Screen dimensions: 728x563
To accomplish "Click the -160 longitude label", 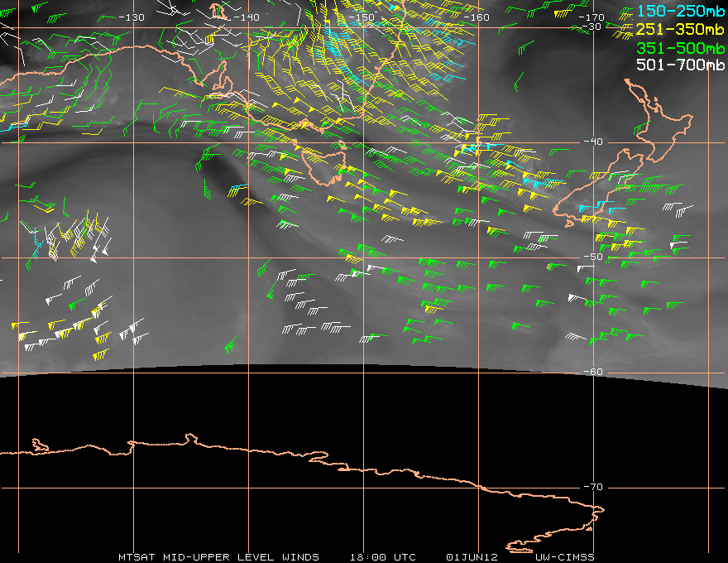I will (x=477, y=17).
